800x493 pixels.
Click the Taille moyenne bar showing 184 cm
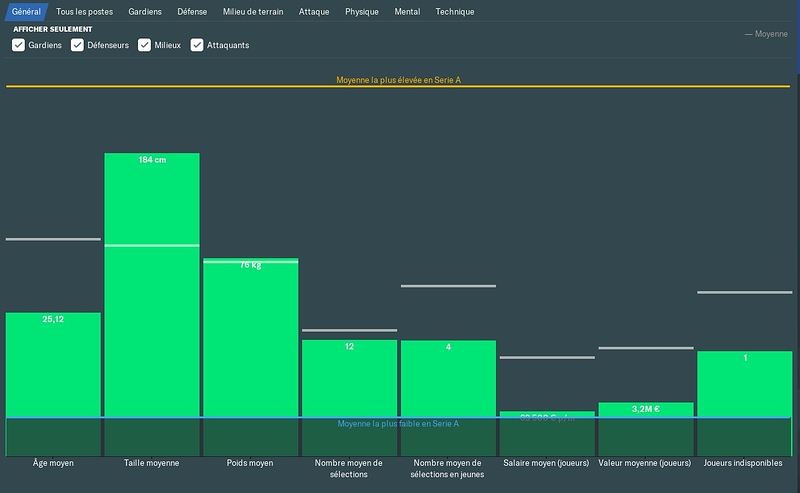tap(152, 285)
